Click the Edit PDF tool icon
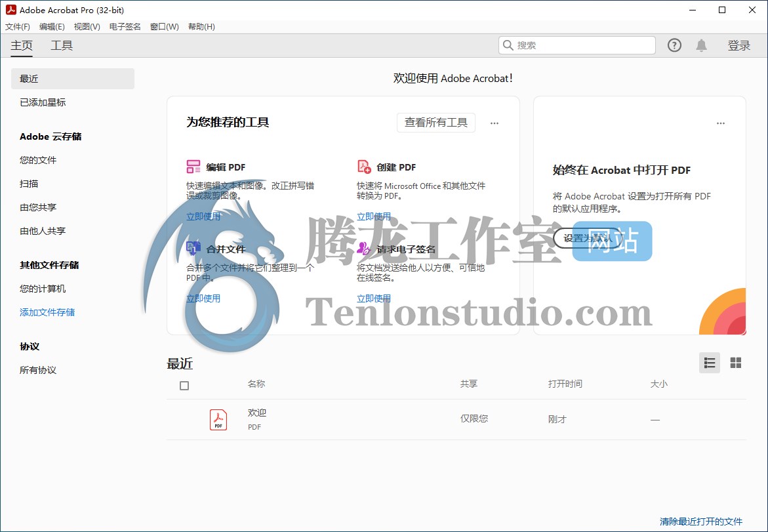This screenshot has height=532, width=768. coord(193,167)
